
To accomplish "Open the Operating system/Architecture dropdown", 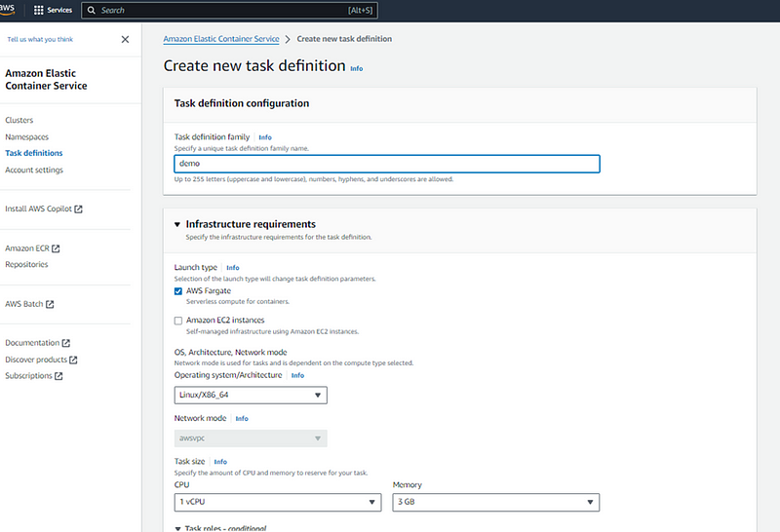I will [x=251, y=396].
